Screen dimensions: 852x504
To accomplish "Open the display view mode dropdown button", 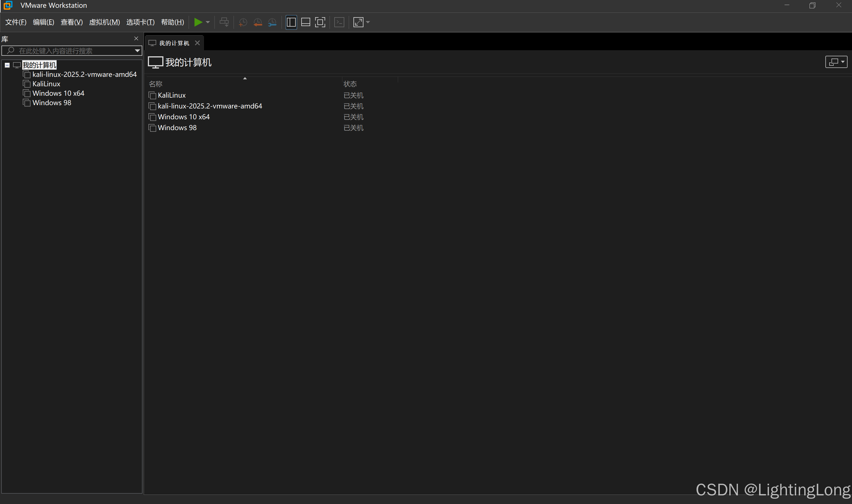I will (836, 62).
